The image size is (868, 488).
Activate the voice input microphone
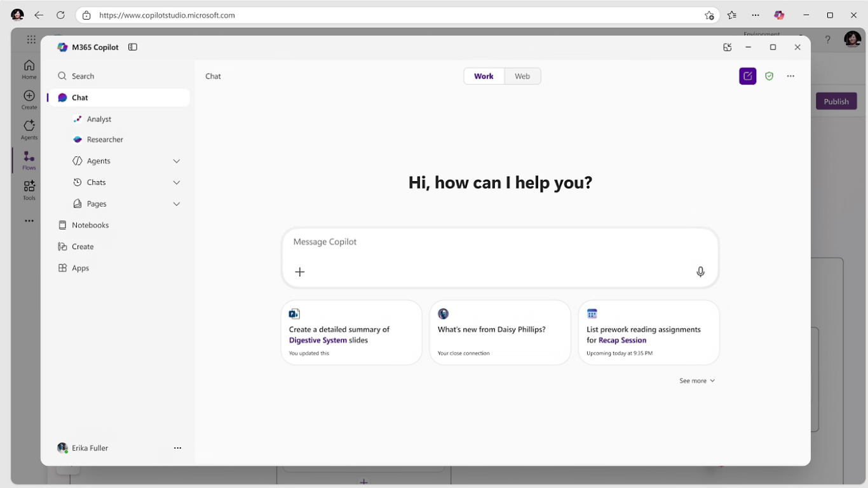(700, 271)
